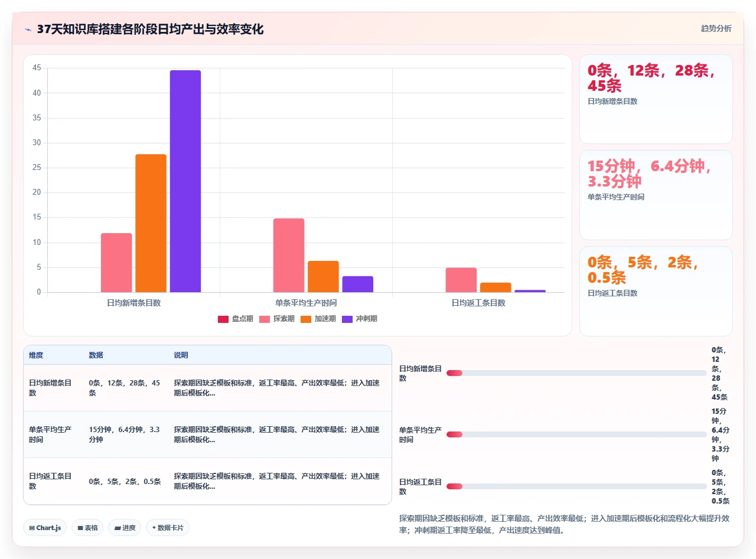Toggle the 冲刺期 legend item

(360, 319)
